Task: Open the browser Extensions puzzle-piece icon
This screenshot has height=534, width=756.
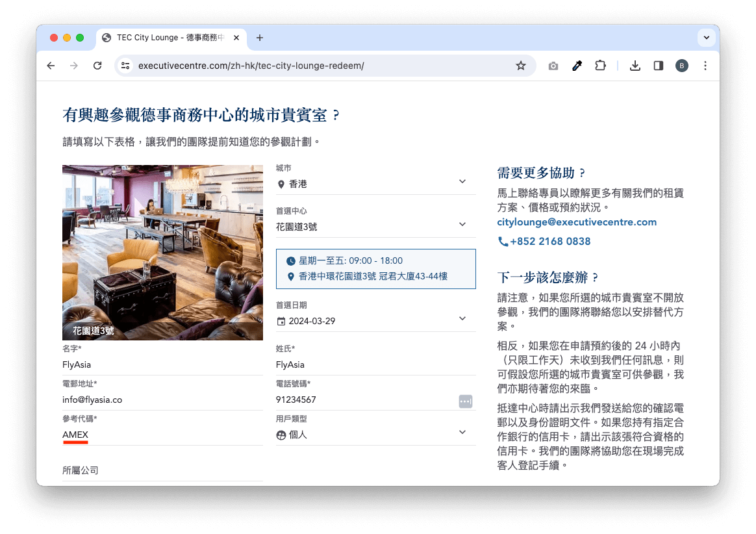Action: (x=600, y=66)
